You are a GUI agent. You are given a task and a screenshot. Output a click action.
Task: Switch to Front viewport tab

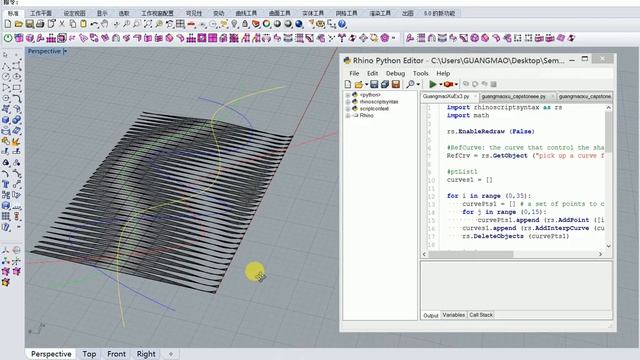[116, 354]
